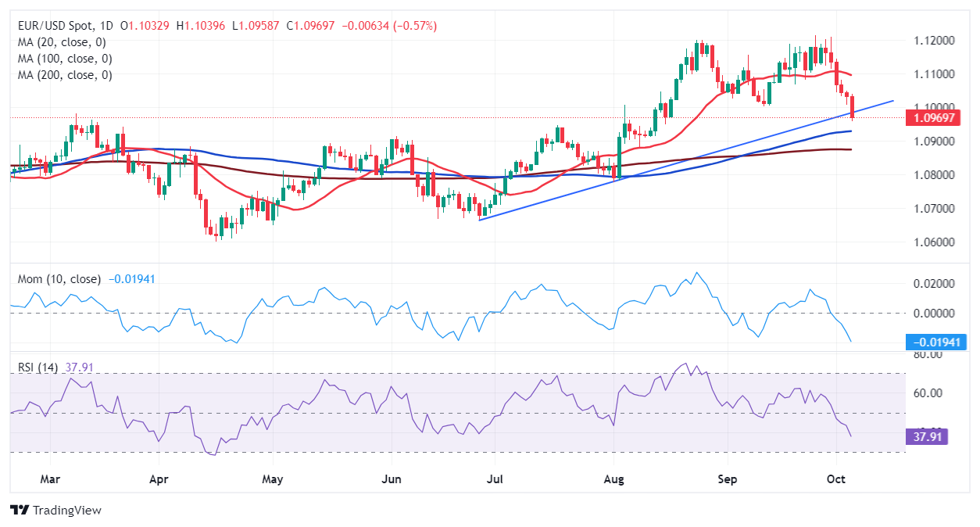Click the Jul label on time axis
The height and width of the screenshot is (527, 980).
pyautogui.click(x=495, y=478)
